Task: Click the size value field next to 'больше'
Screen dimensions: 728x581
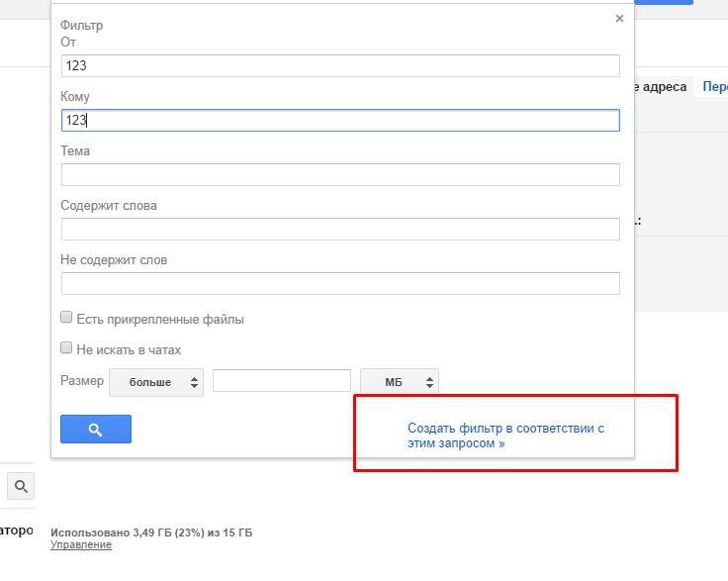Action: pyautogui.click(x=282, y=381)
